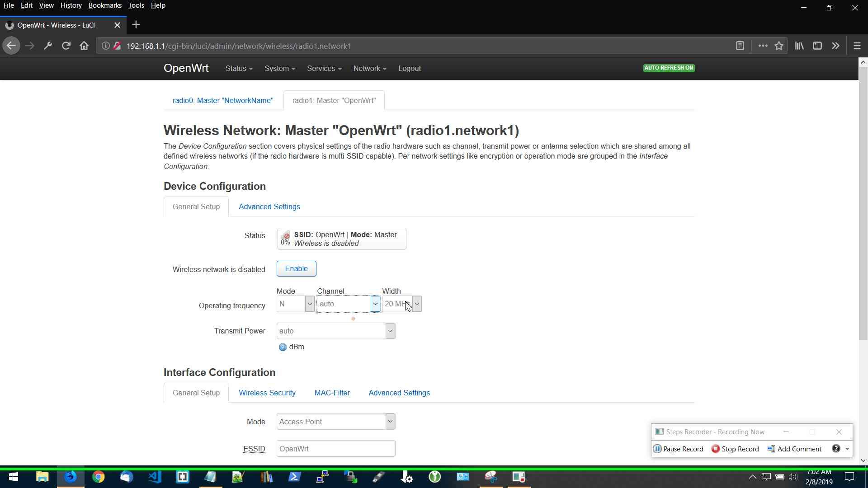Click the ESSID text field
Screen dimensions: 868x488
[x=335, y=449]
